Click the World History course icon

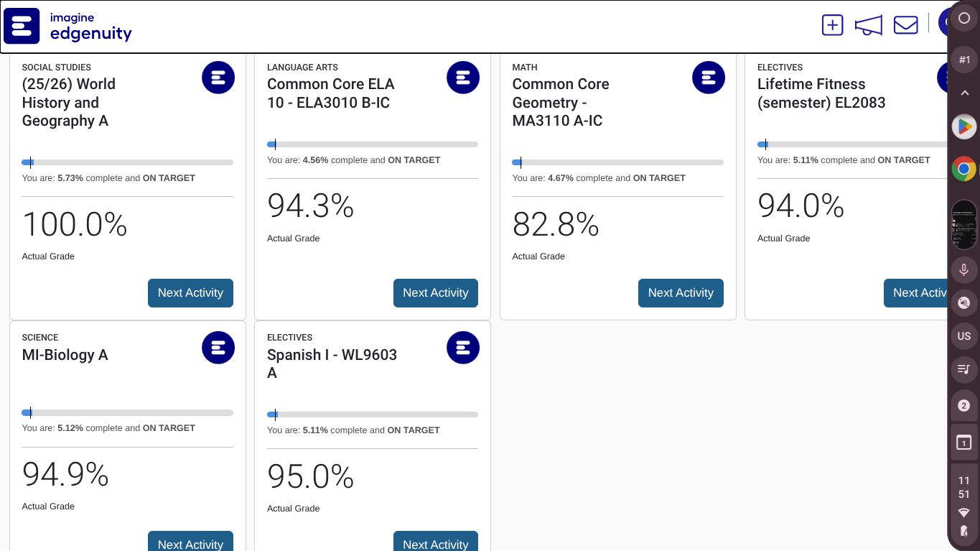(218, 78)
